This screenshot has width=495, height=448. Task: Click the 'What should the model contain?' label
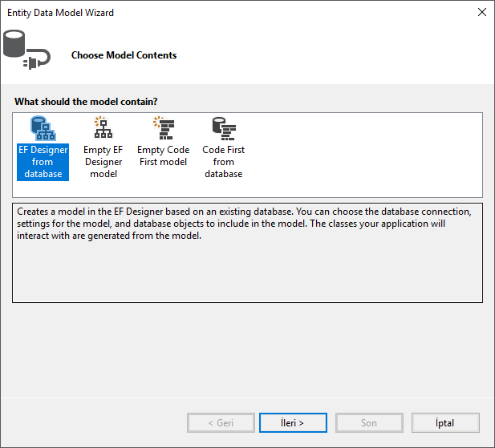point(86,102)
